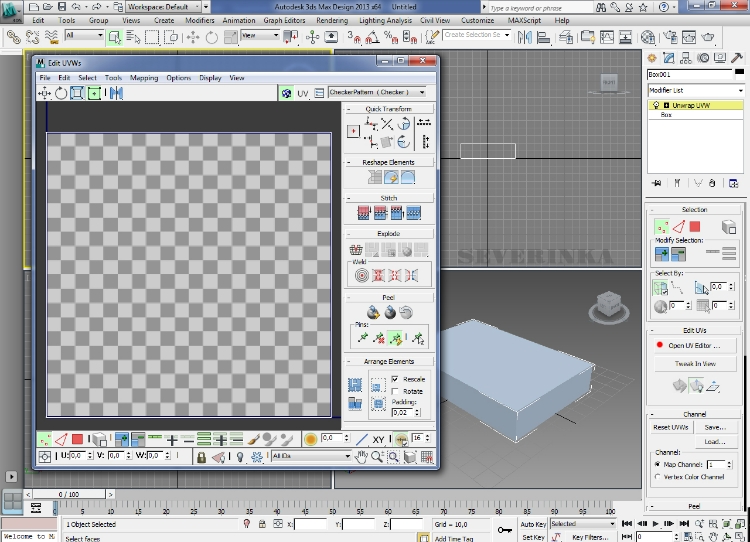Enable polygon sub-object mode in UV editor
The height and width of the screenshot is (542, 750).
(77, 439)
